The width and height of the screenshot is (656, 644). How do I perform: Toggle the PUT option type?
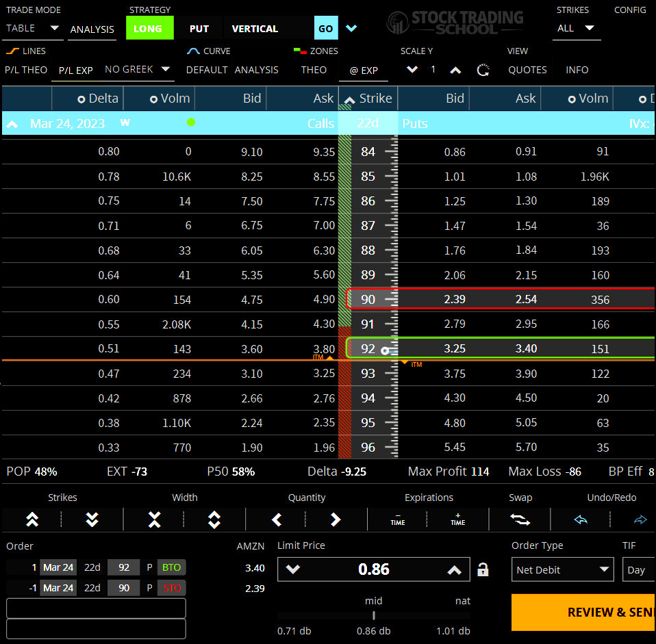point(199,28)
